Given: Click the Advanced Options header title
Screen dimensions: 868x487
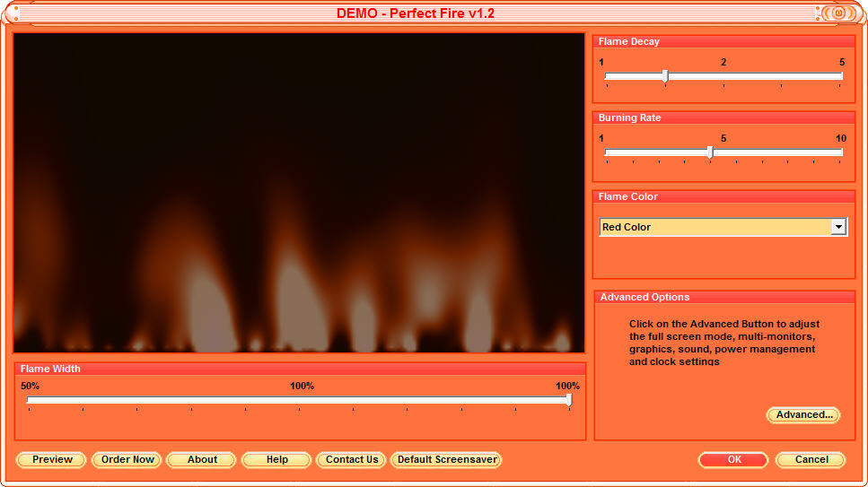Looking at the screenshot, I should (644, 297).
